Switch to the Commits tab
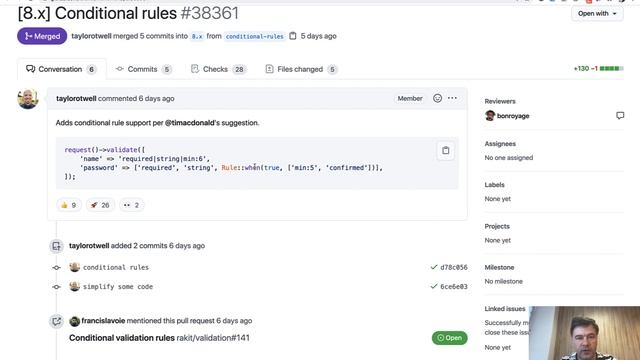This screenshot has height=360, width=640. pos(144,69)
